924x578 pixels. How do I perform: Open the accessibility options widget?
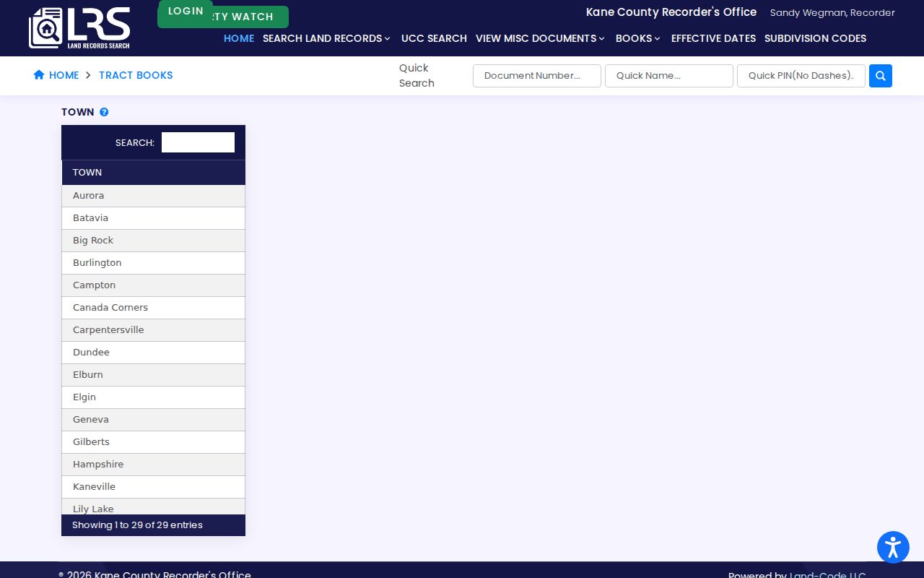[893, 548]
